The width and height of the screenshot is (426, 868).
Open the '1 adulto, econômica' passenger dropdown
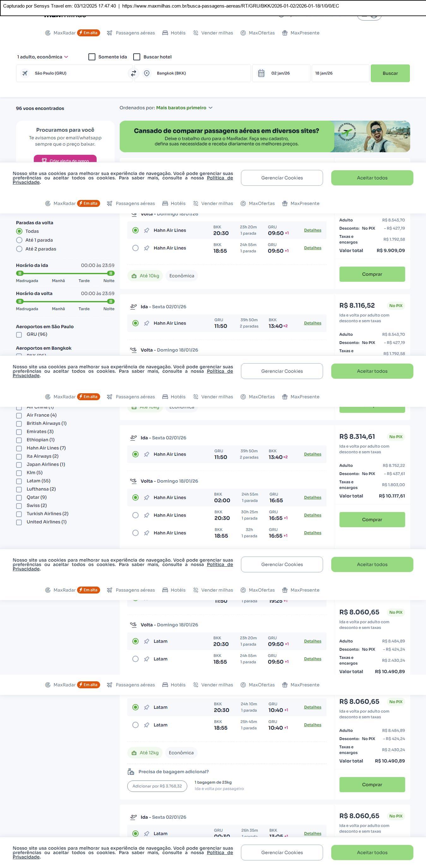click(42, 57)
